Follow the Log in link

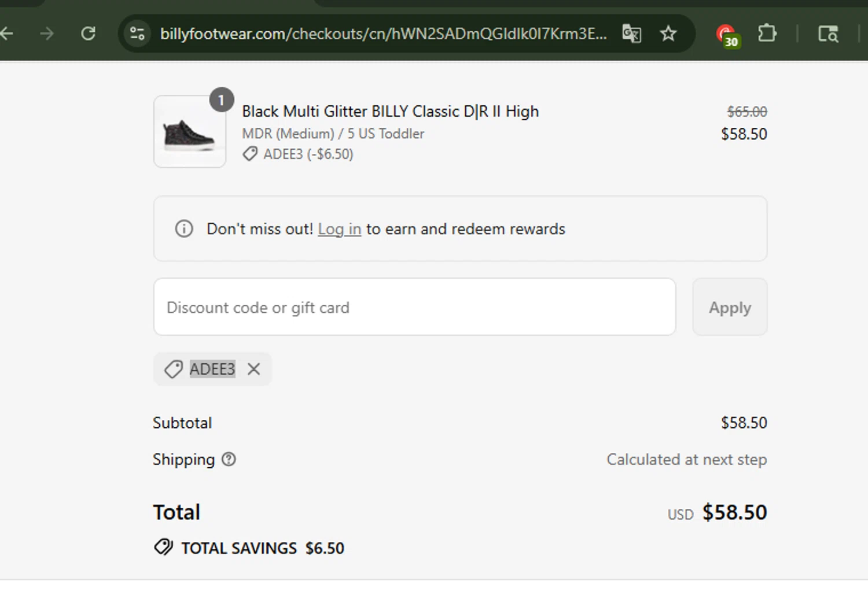[x=340, y=229]
